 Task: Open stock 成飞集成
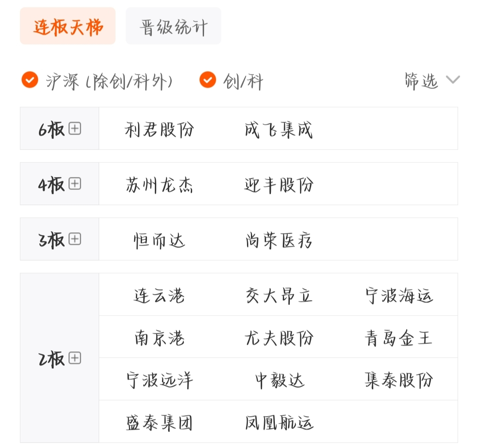click(279, 129)
